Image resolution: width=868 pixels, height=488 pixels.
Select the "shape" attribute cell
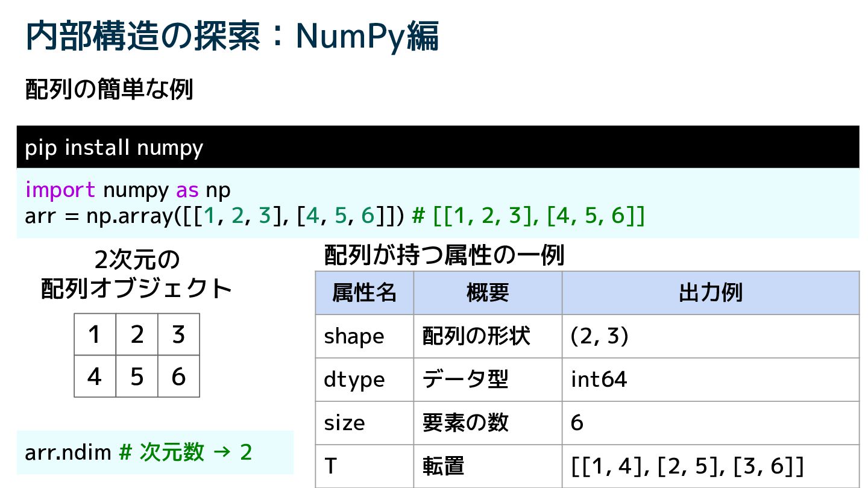(x=365, y=336)
